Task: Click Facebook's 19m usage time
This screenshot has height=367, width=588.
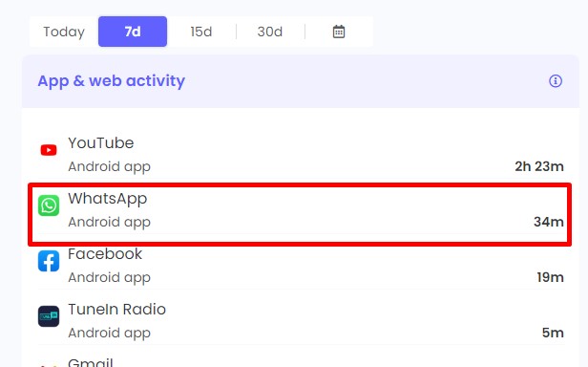Action: click(x=550, y=277)
